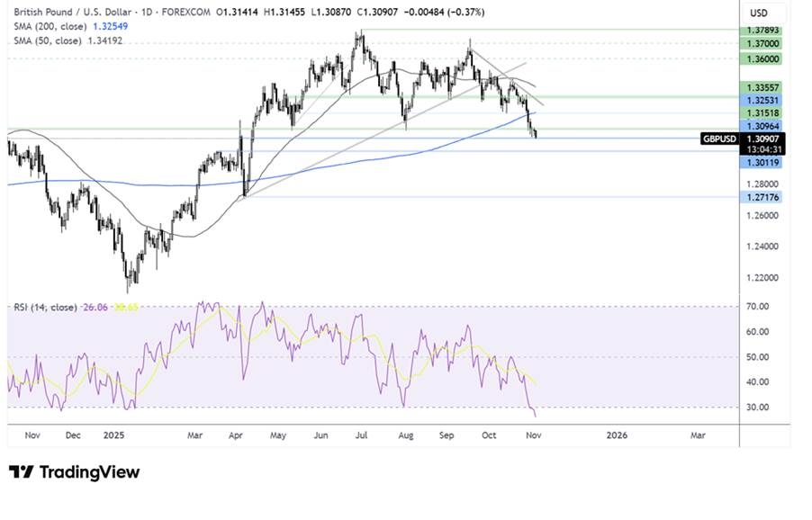Click the 70.00 RSI axis level

pos(761,307)
